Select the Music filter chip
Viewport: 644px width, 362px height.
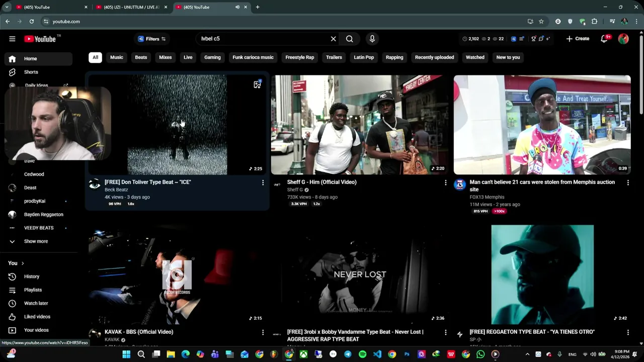point(117,57)
